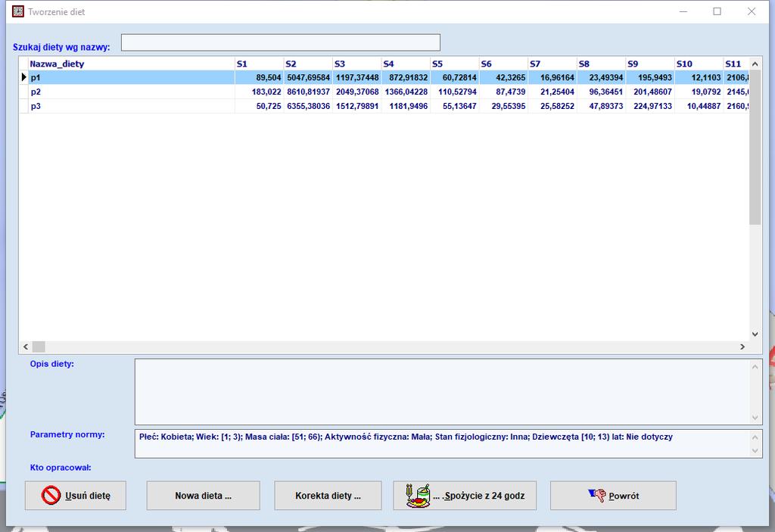Click the diet table scroll down arrow
This screenshot has width=775, height=532.
click(x=755, y=334)
